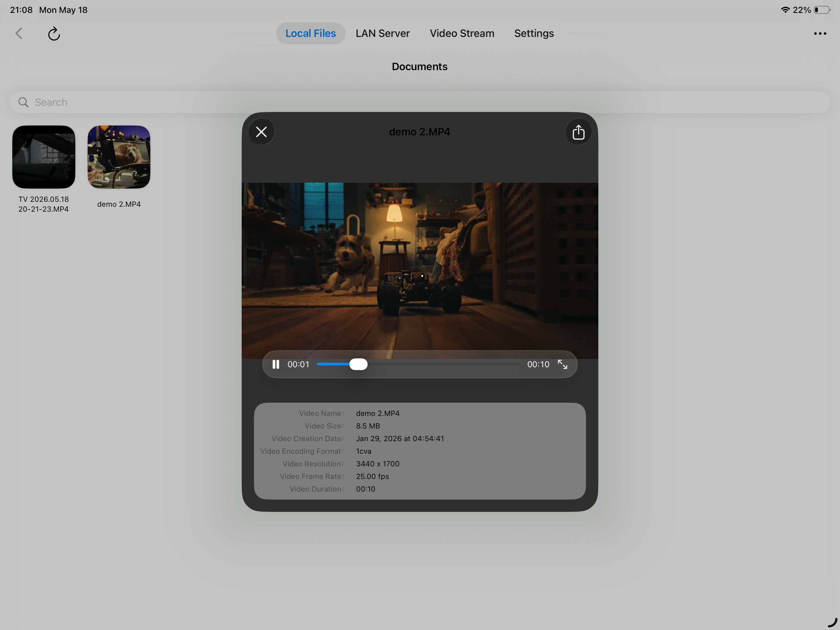Viewport: 840px width, 630px height.
Task: Click the file name label demo 2.MP4 under thumbnail
Action: point(119,204)
